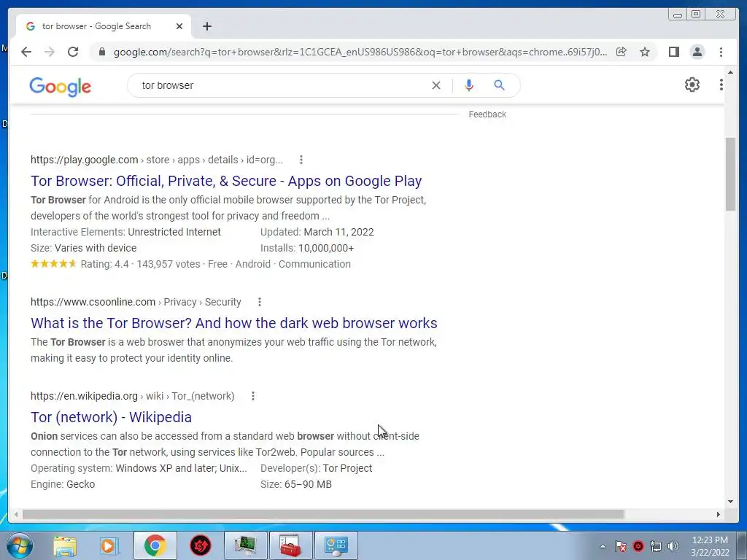
Task: Click the horizontal scrollbar thumb
Action: 323,514
